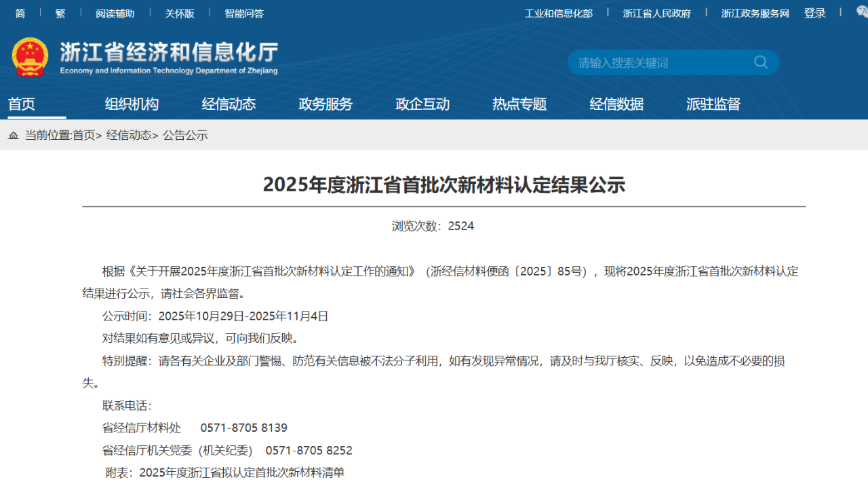Type in the search keyword field
The height and width of the screenshot is (484, 868).
tap(658, 62)
